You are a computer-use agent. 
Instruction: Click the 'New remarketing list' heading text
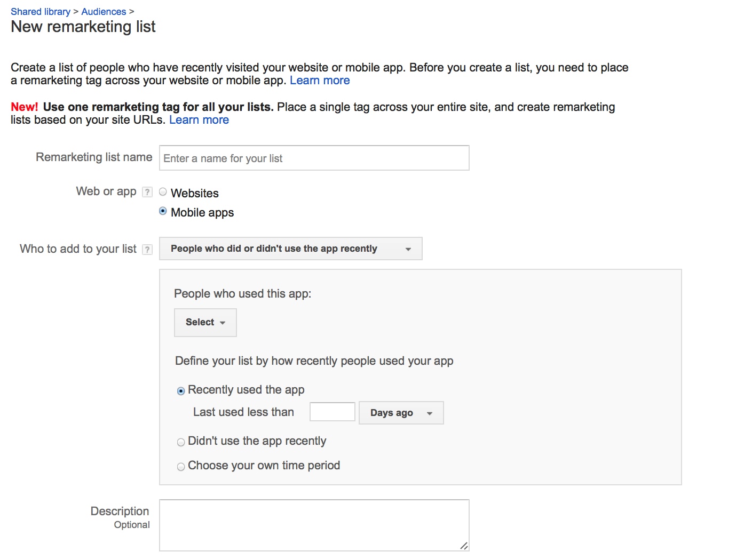click(x=83, y=27)
